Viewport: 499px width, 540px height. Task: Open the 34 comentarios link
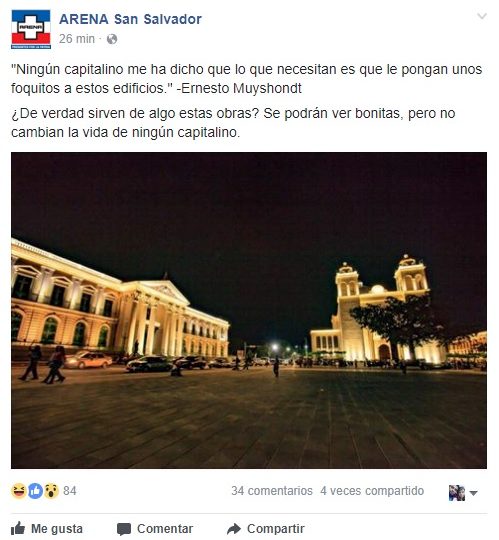click(x=272, y=491)
